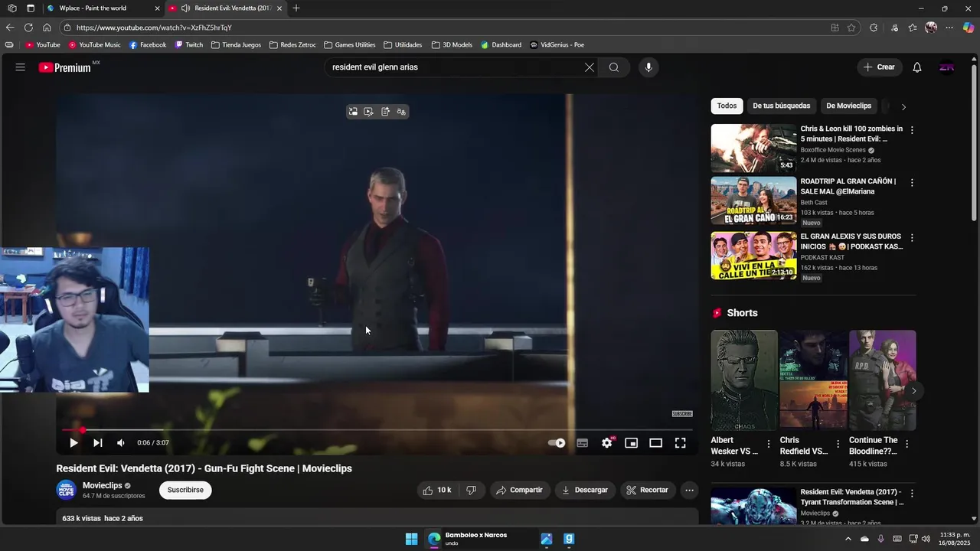Open options for 'ROADTRIP AL GRAN CAÑÓN'
This screenshot has height=551, width=980.
pyautogui.click(x=912, y=183)
